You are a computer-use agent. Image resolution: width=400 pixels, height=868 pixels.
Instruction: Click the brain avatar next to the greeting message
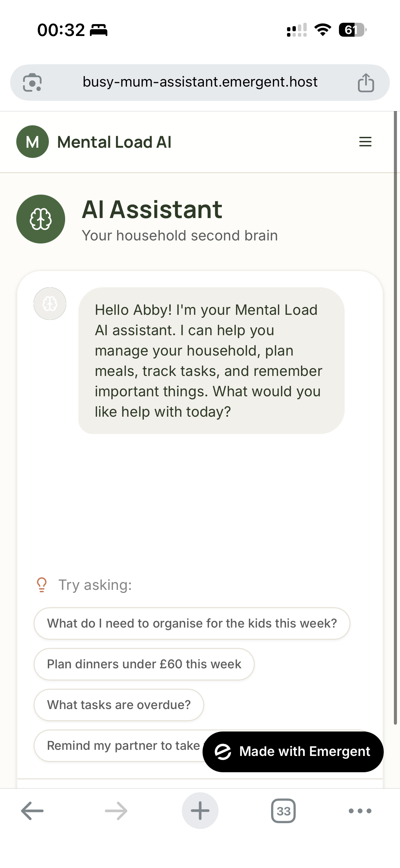tap(50, 304)
